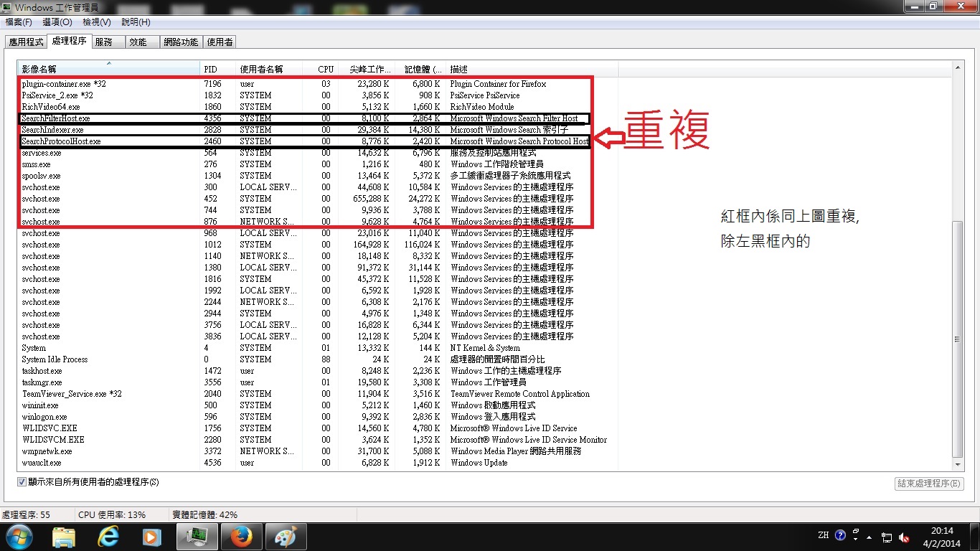Select the wuauclt.exe Windows Update row
980x551 pixels.
coord(318,463)
